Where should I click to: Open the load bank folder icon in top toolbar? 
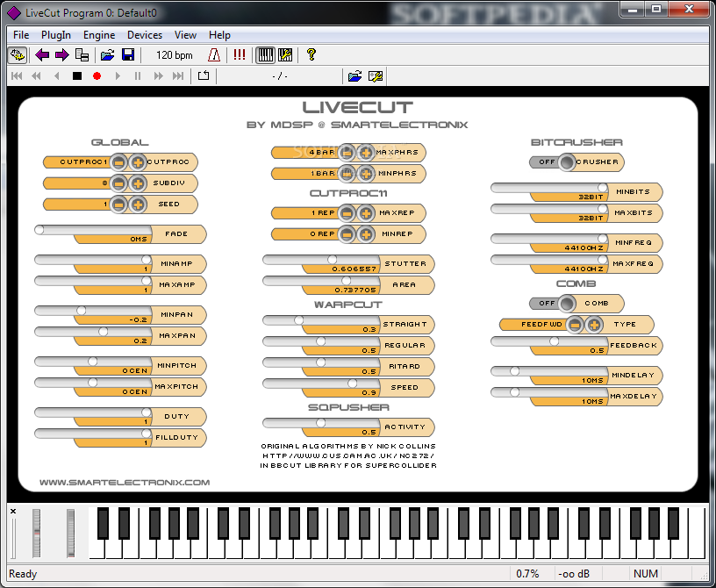108,55
